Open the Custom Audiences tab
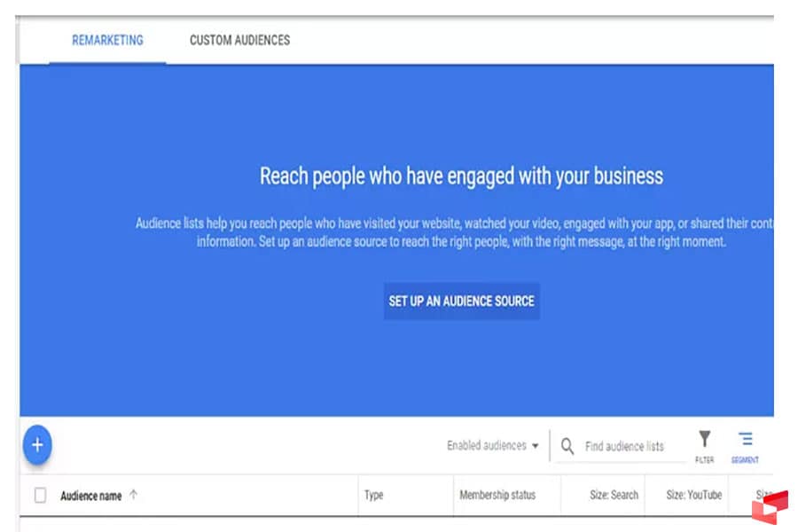The image size is (798, 532). coord(239,40)
